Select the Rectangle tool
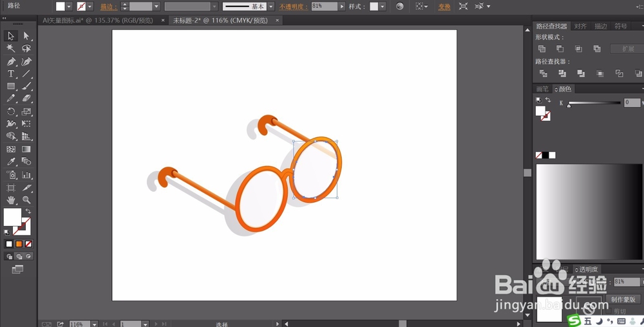 [x=11, y=86]
